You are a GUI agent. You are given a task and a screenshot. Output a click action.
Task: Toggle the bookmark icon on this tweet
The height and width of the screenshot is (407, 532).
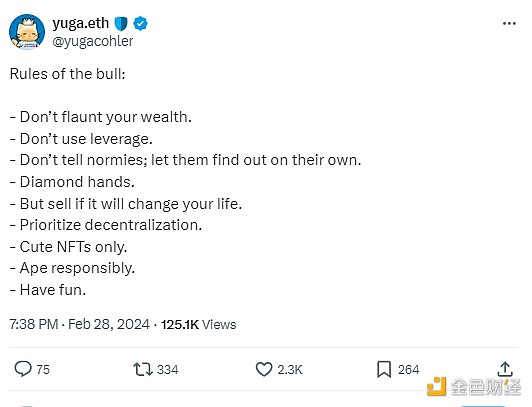point(384,369)
